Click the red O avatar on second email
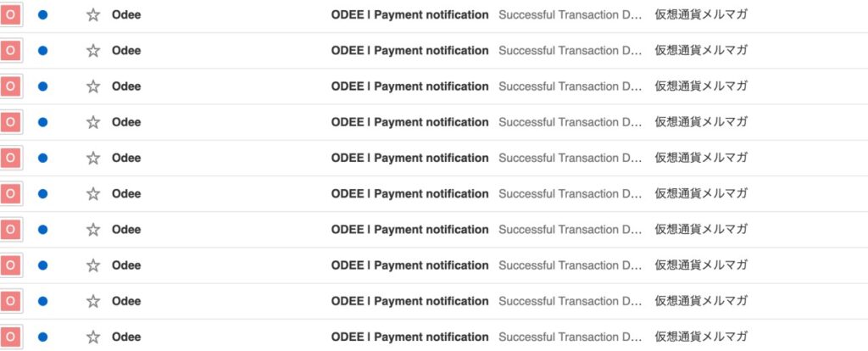The image size is (868, 351). click(x=10, y=51)
